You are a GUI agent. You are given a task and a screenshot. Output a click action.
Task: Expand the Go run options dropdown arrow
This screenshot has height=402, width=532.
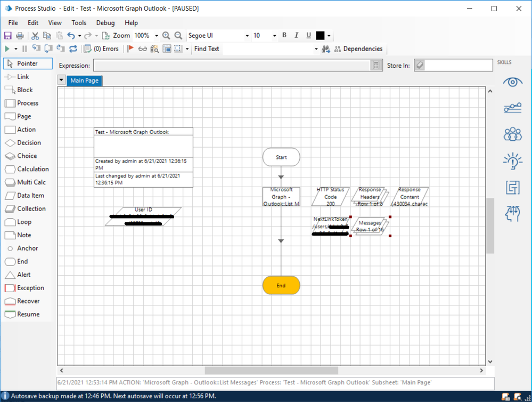15,49
